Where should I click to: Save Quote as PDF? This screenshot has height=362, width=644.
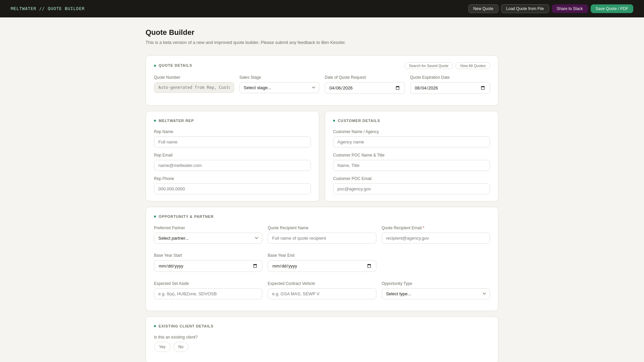pos(612,9)
